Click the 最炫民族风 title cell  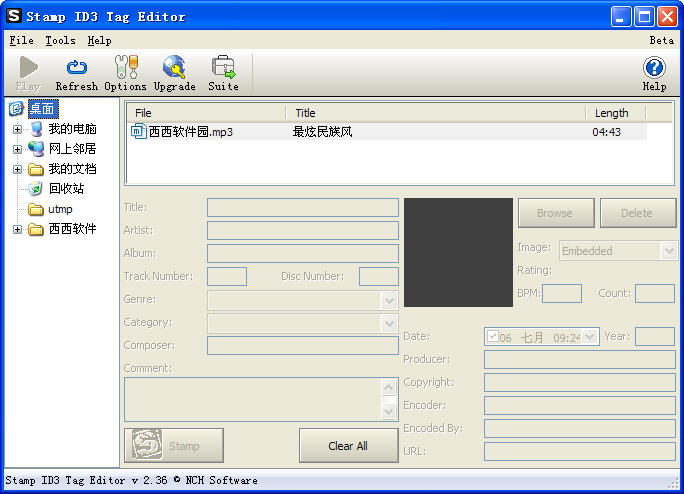322,131
